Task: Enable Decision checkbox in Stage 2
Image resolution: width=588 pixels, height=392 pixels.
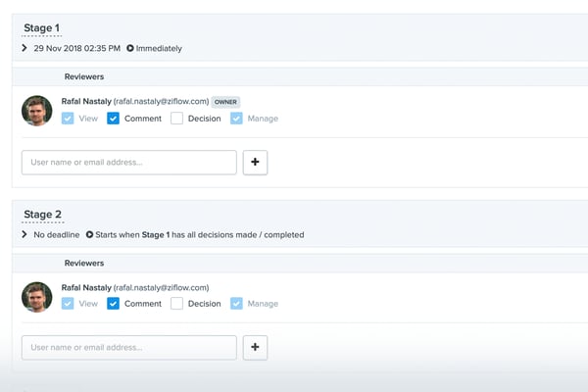Action: (177, 304)
